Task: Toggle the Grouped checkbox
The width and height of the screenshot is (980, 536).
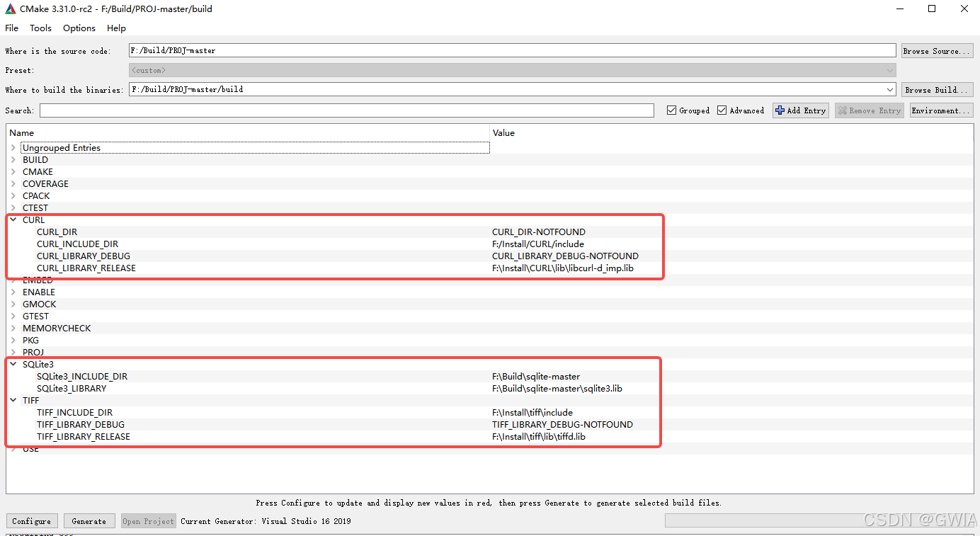Action: tap(671, 110)
